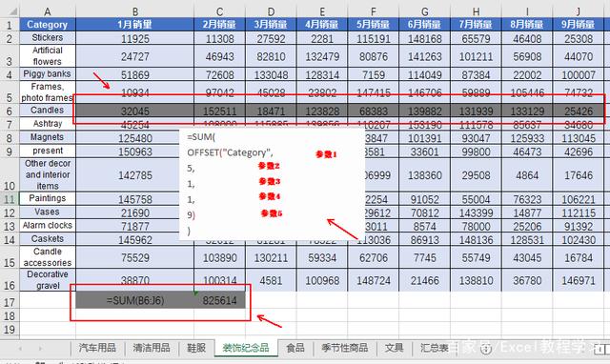Click the formula cell =SUM(B6:J6)
Viewport: 610px width, 364px height.
point(135,300)
